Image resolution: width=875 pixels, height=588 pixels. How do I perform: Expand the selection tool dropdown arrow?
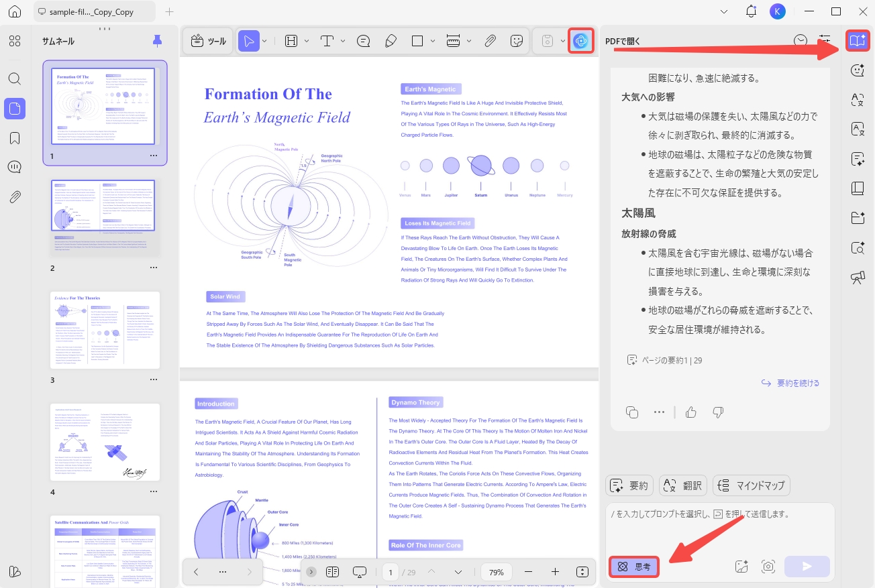click(264, 41)
